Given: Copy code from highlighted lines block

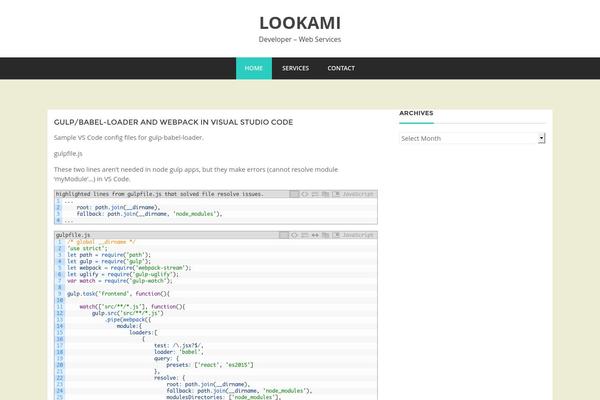Looking at the screenshot, I should tap(326, 194).
